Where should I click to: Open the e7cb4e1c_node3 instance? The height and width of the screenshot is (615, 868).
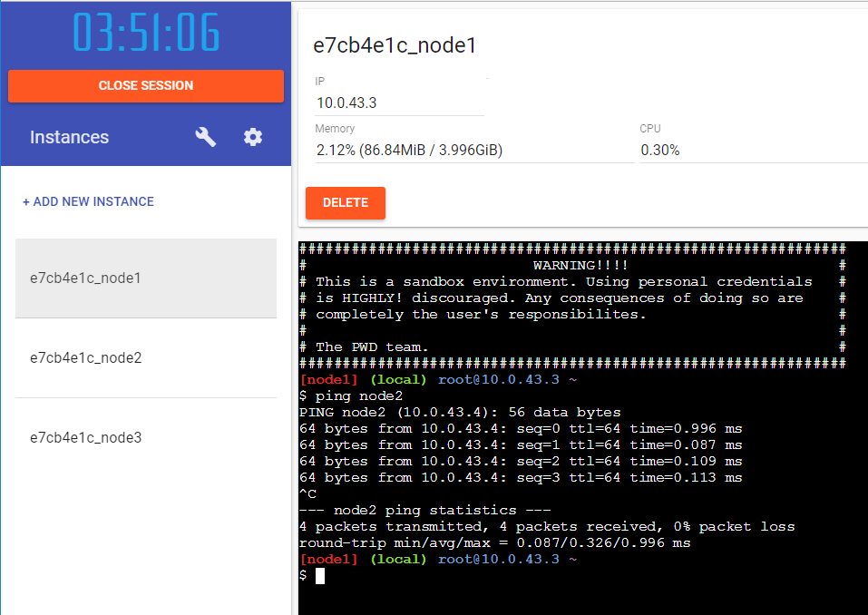[x=146, y=438]
